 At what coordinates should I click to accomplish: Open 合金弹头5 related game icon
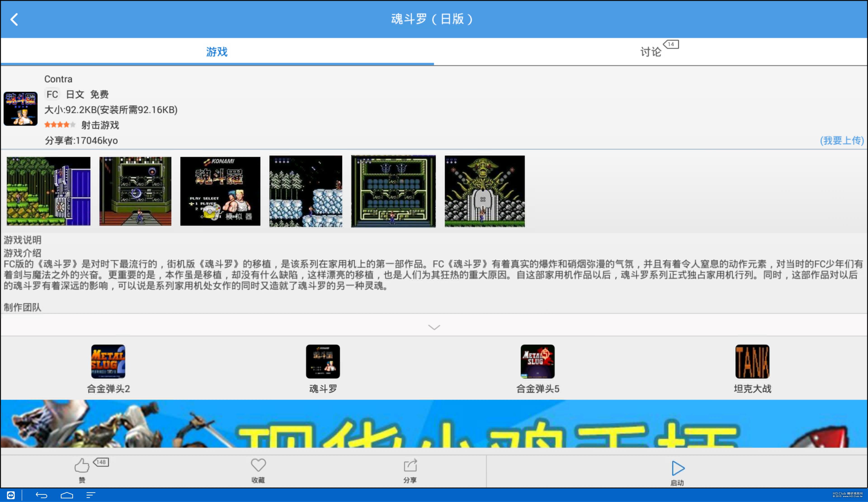coord(537,362)
